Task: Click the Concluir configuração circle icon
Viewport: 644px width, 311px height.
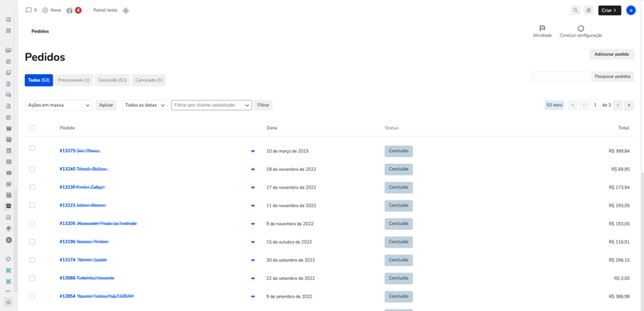Action: point(581,29)
